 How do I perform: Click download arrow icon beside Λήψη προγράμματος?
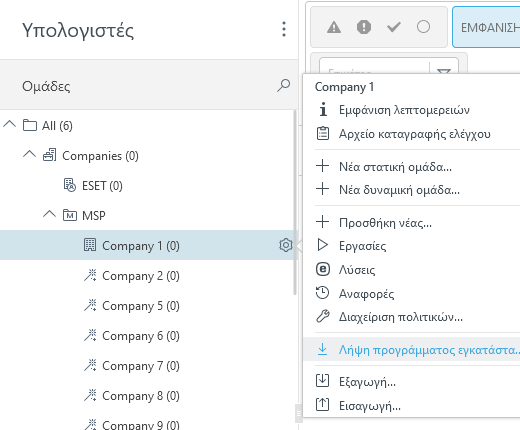click(x=322, y=349)
